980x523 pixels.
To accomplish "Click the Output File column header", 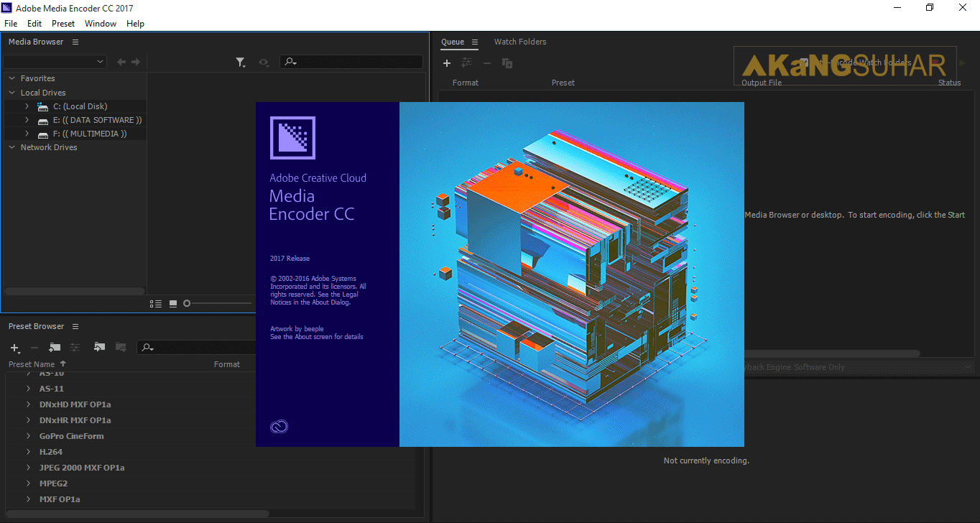I will click(x=762, y=83).
